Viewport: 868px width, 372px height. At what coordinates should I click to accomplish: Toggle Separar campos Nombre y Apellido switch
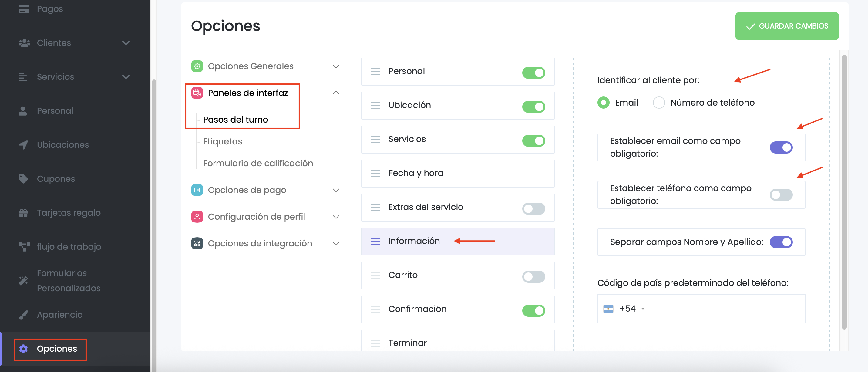(x=780, y=242)
